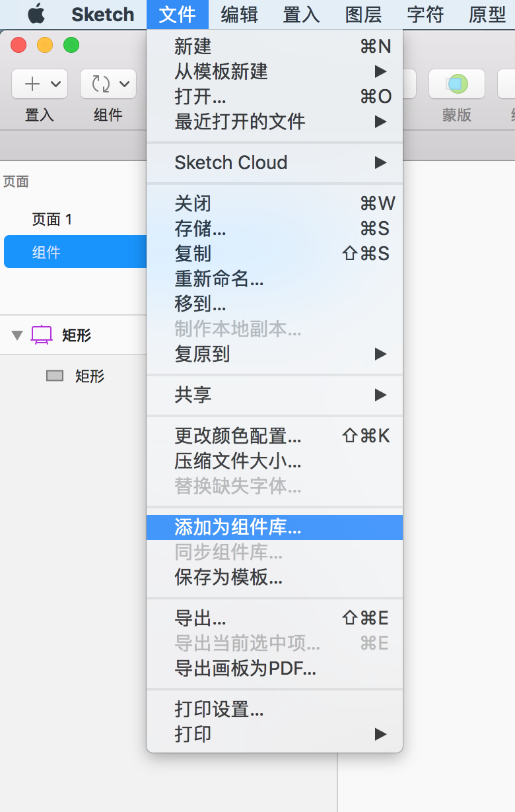
Task: Select the 组件 page in pages list
Action: [x=75, y=252]
